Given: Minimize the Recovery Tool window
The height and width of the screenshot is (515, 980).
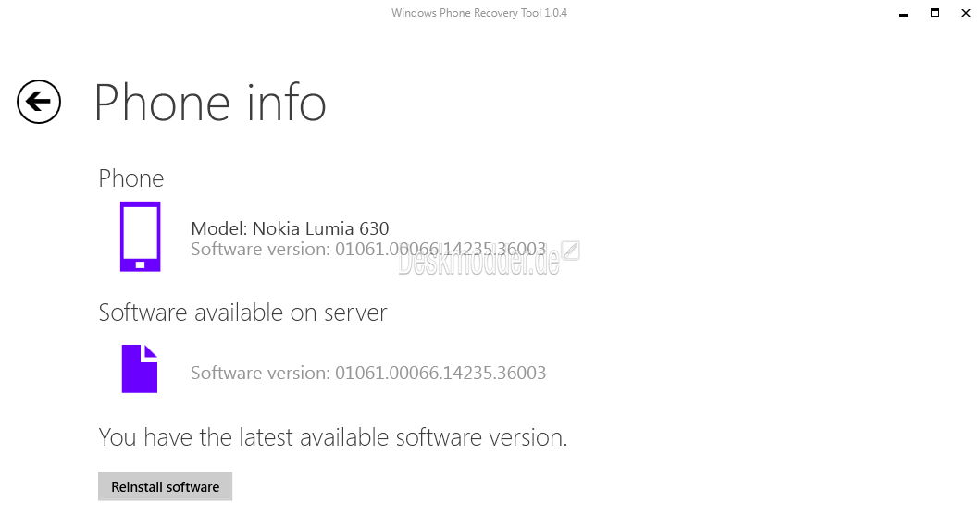Looking at the screenshot, I should click(x=904, y=13).
